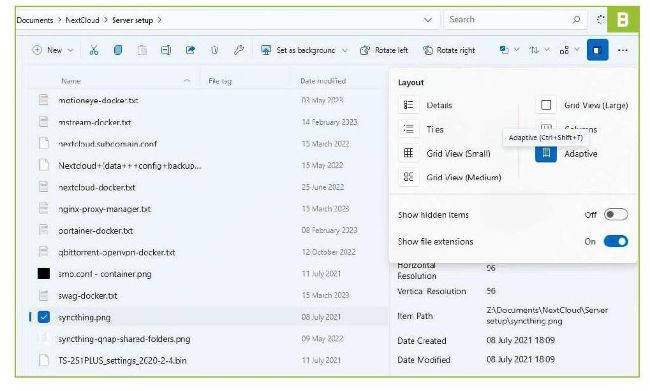This screenshot has height=391, width=650.
Task: Expand chevron after Server setup breadcrumb
Action: point(160,20)
